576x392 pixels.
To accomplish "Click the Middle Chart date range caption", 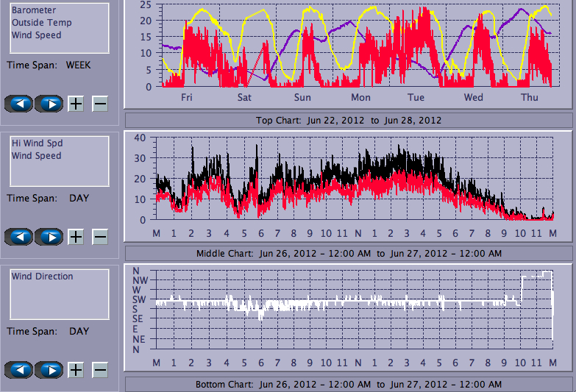I will 348,254.
